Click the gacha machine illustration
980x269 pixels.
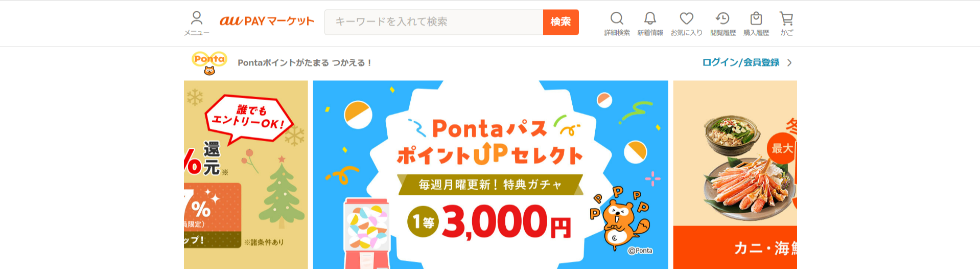click(367, 233)
